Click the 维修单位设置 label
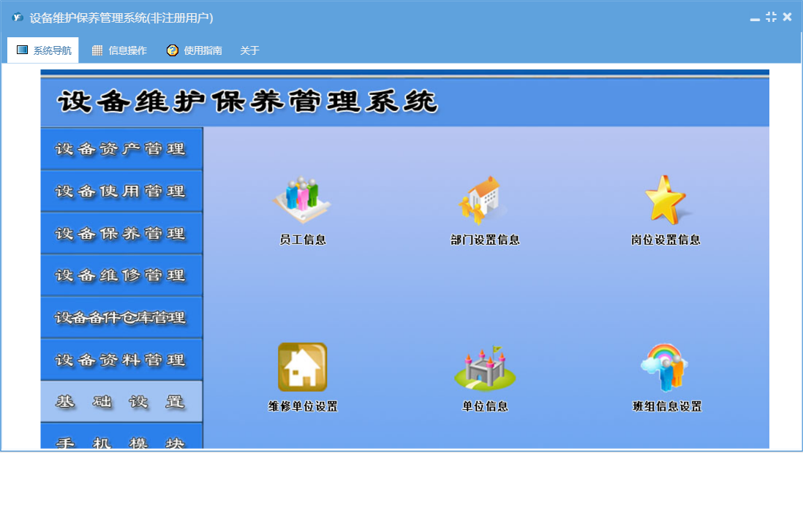Image resolution: width=803 pixels, height=532 pixels. [303, 406]
